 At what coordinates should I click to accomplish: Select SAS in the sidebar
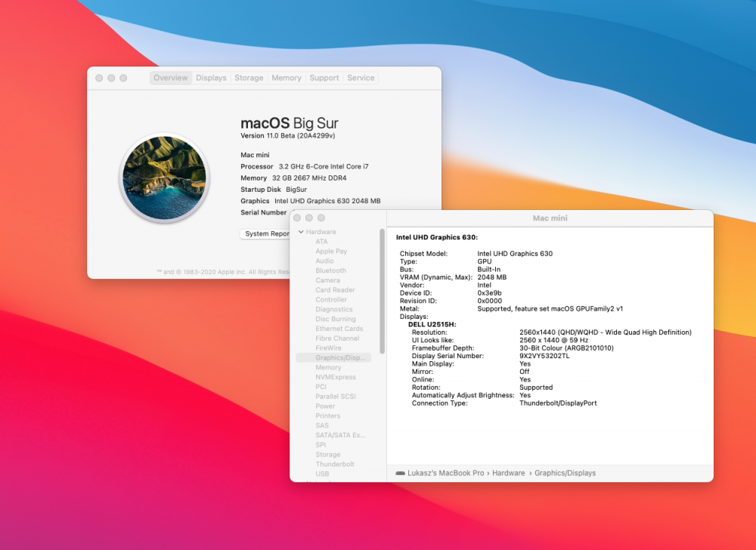pos(322,425)
